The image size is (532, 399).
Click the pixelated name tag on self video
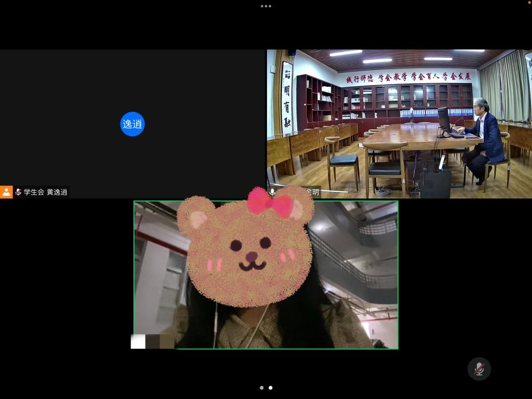[152, 341]
